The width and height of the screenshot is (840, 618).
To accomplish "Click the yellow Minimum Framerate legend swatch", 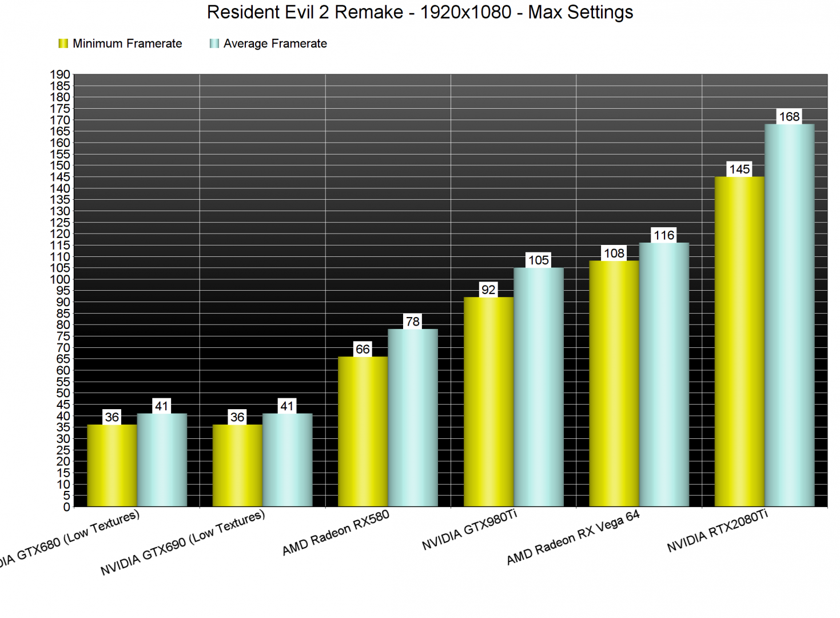I will (63, 43).
